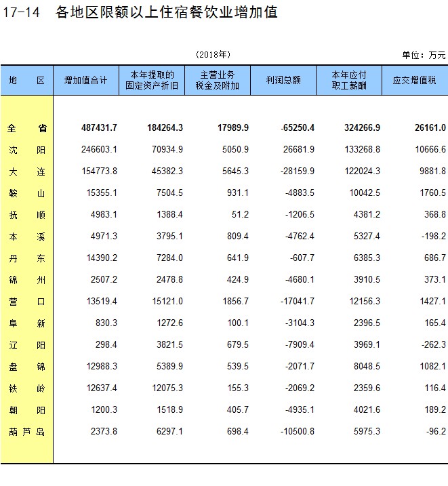Select the cell 70934.9
Screen dimensions: 448x486
tap(167, 149)
